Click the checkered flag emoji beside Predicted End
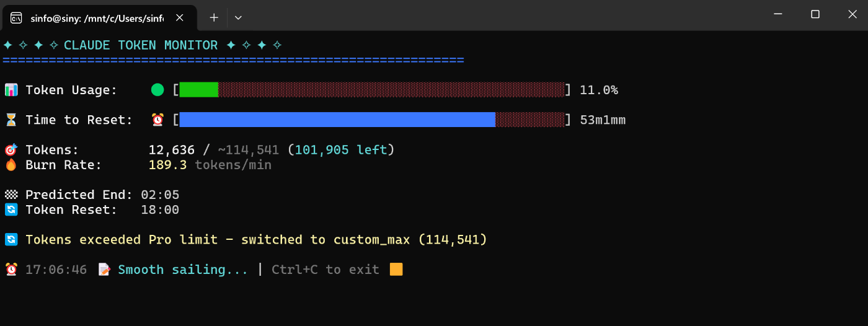 click(11, 195)
